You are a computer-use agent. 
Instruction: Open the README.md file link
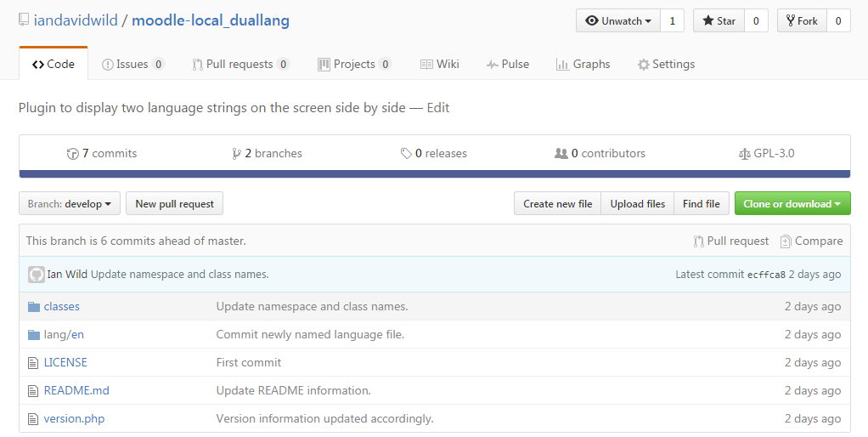[x=76, y=390]
